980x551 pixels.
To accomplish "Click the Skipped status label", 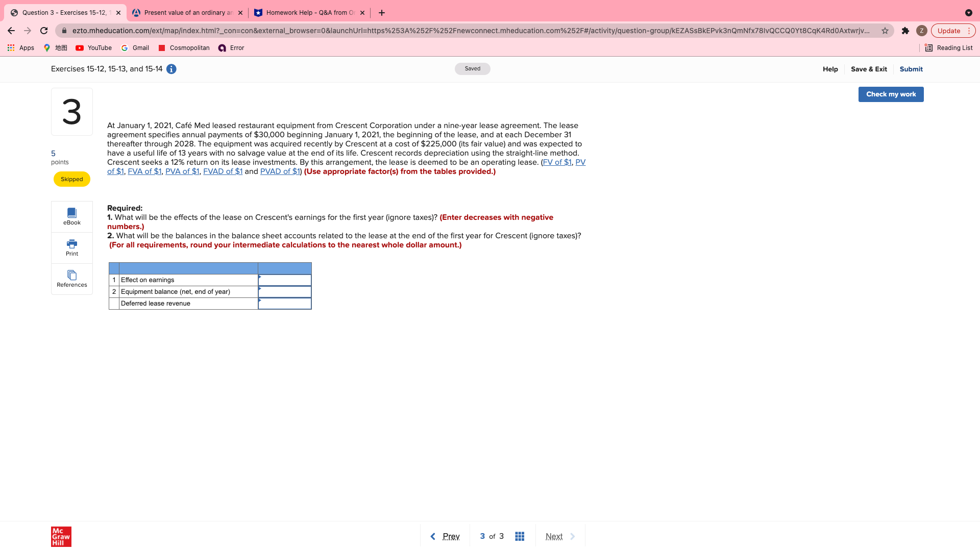I will point(71,179).
